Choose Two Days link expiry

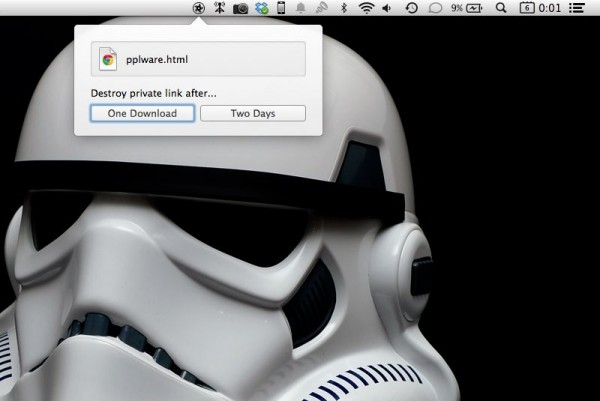pyautogui.click(x=253, y=113)
